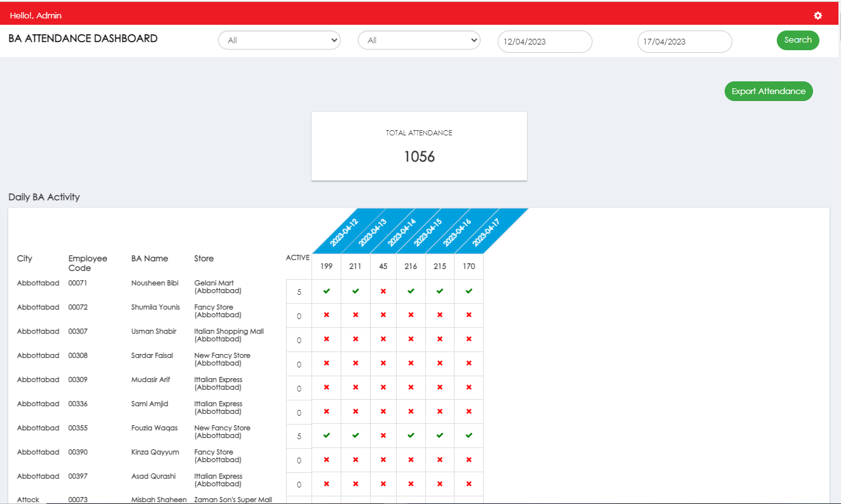Click Sami Amjid's red cross for 2023-04-16
Screen dimensions: 841x504
[440, 412]
